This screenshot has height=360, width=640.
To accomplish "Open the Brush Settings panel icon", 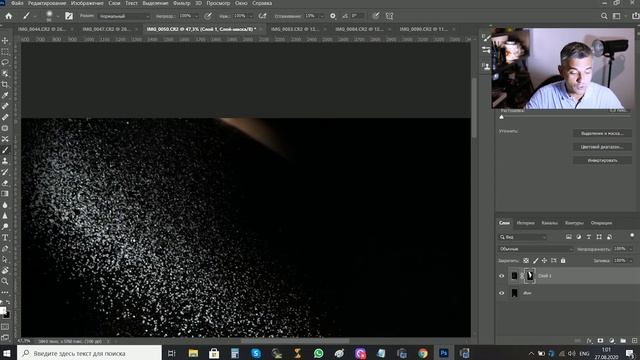I will 69,16.
